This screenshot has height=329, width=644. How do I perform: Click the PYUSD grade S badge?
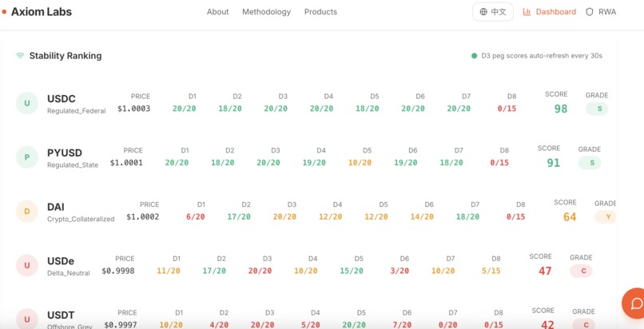pyautogui.click(x=590, y=163)
